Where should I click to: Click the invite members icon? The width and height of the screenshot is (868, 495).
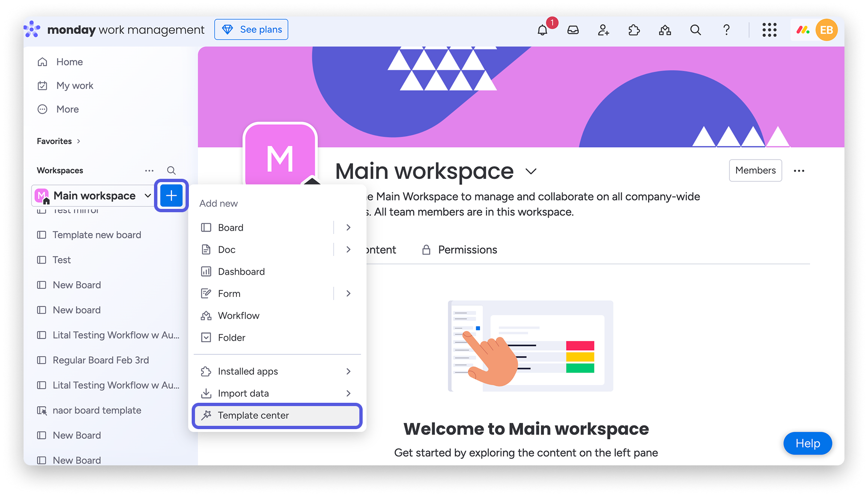603,30
